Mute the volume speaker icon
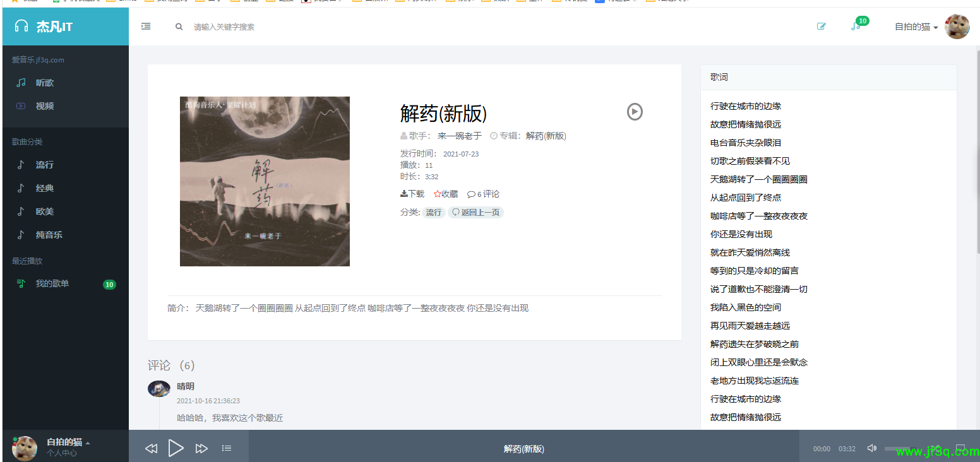This screenshot has width=980, height=462. click(871, 448)
